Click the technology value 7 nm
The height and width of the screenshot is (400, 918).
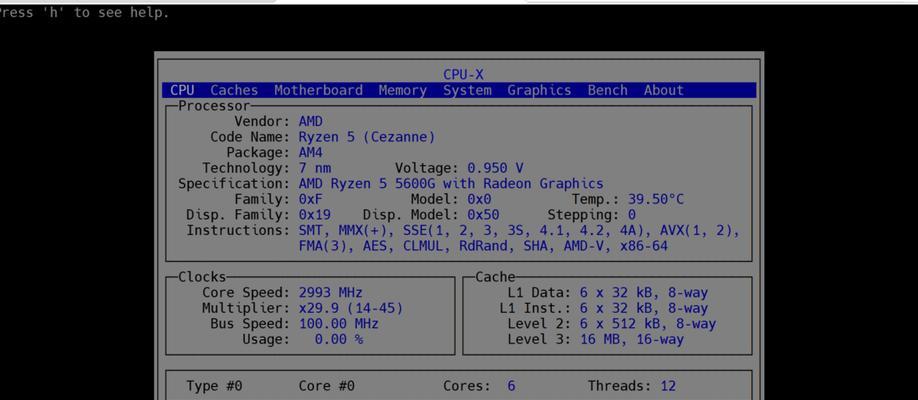pos(314,169)
